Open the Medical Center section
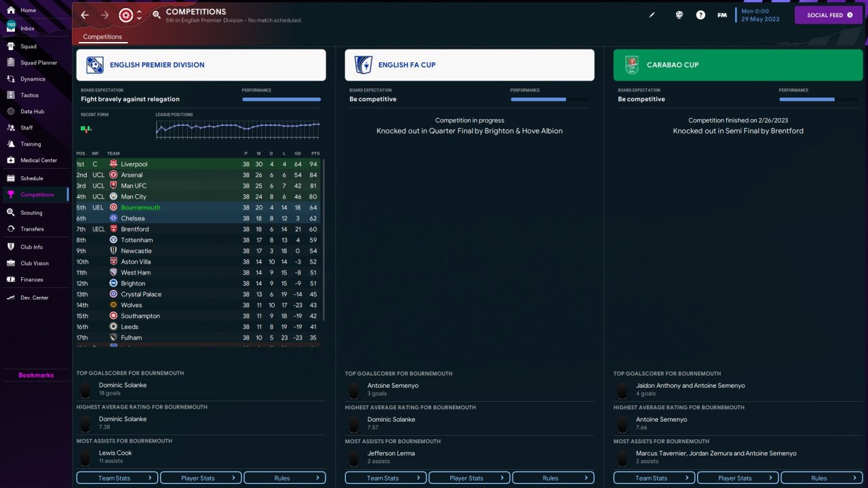This screenshot has width=868, height=488. pyautogui.click(x=39, y=161)
